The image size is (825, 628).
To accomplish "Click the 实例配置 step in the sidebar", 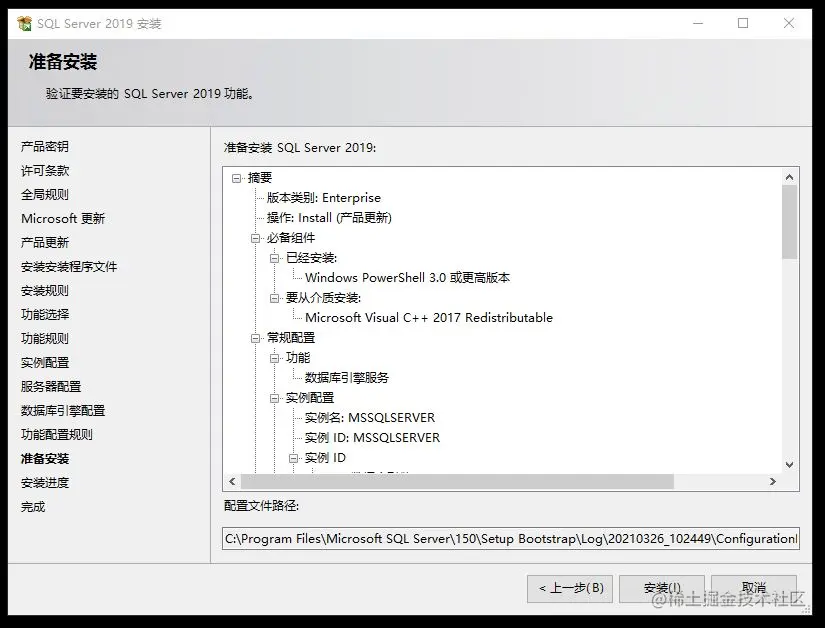I will pyautogui.click(x=45, y=362).
